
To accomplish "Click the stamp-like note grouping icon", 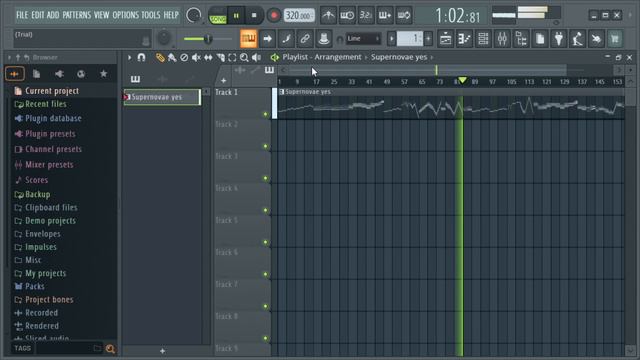I will pyautogui.click(x=324, y=39).
